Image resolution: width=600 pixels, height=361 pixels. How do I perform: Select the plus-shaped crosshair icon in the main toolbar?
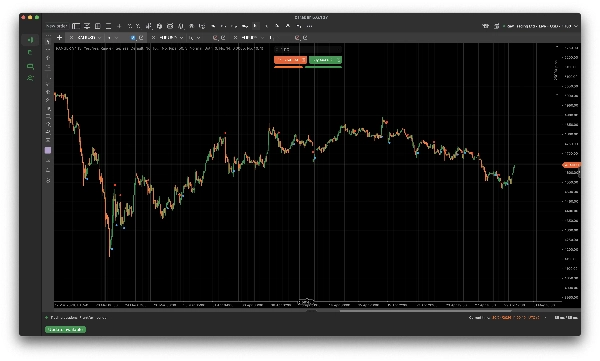(x=119, y=26)
